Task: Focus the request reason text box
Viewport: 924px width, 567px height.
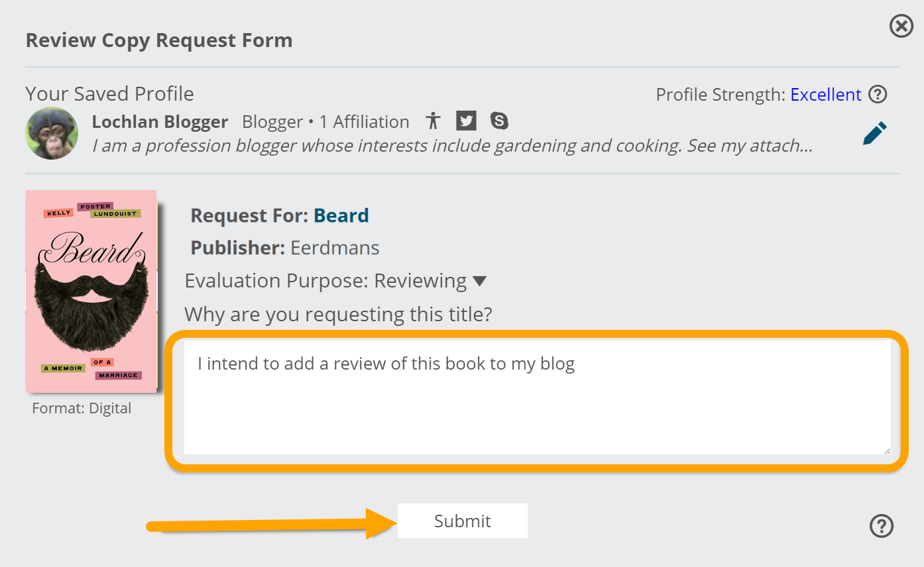Action: pyautogui.click(x=538, y=397)
